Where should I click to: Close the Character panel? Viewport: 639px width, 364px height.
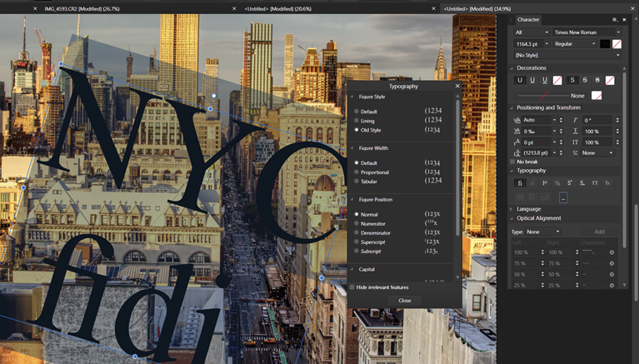pyautogui.click(x=624, y=19)
